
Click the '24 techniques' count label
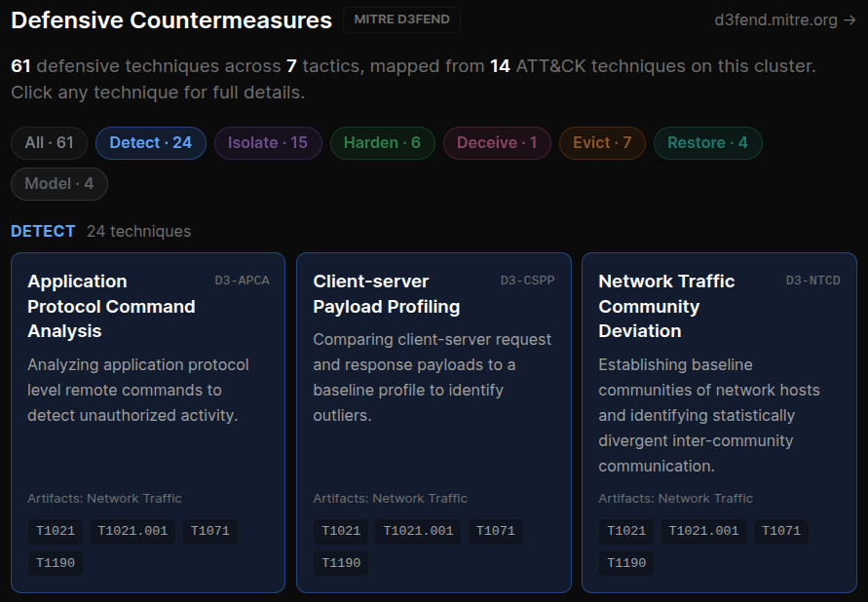point(139,231)
